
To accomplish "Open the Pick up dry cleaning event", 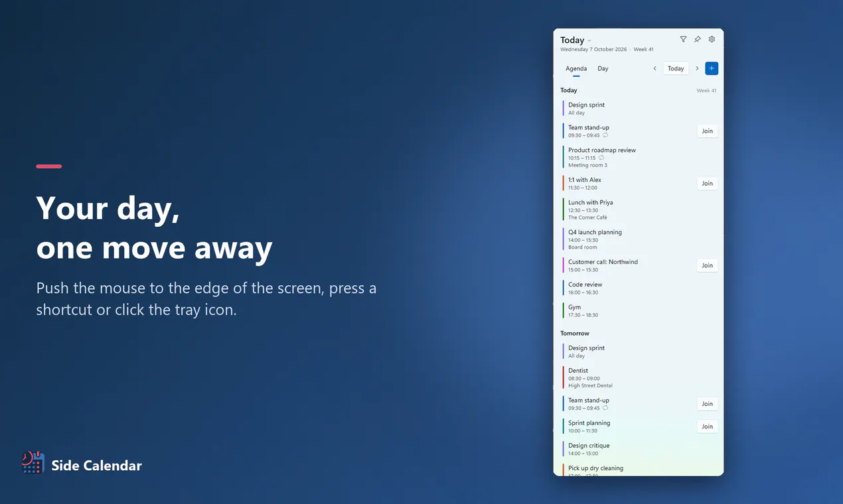I will click(639, 469).
